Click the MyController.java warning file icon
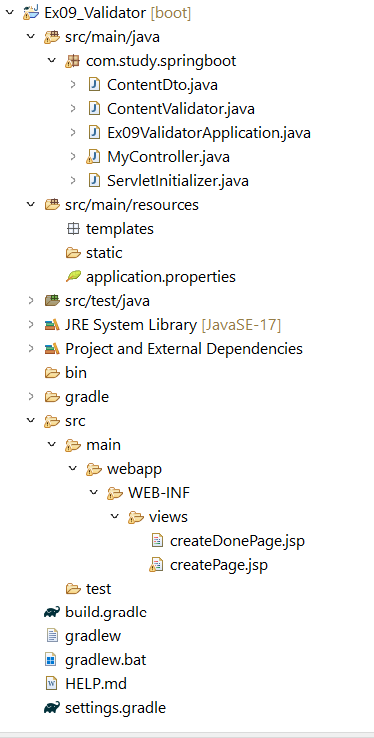This screenshot has width=374, height=738. coord(93,157)
